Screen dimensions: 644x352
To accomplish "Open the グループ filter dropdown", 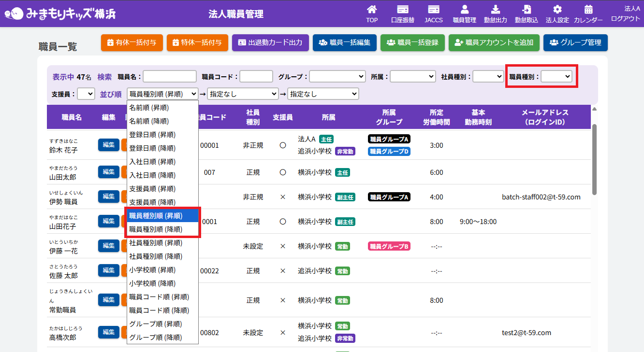I will [337, 76].
